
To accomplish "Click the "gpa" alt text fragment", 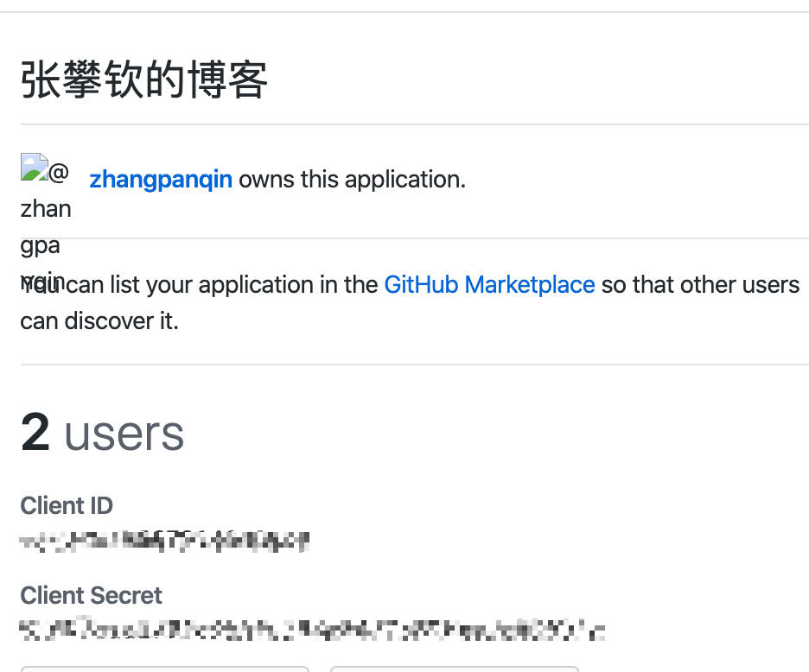I will [x=41, y=245].
